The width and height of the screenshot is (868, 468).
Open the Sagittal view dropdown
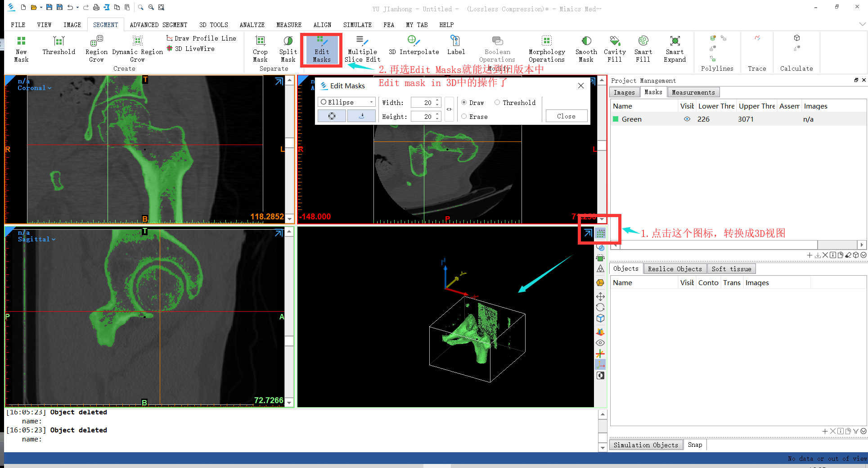point(36,239)
